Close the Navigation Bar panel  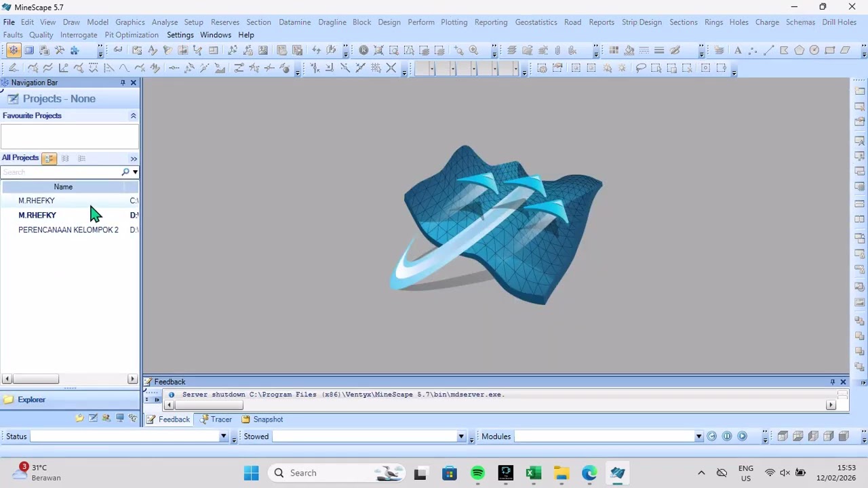point(133,83)
